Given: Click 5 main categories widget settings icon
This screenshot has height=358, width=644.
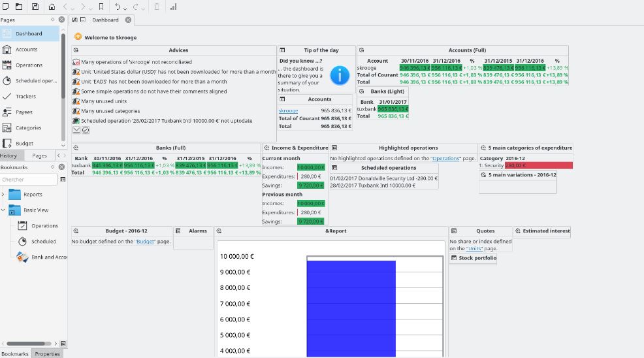Looking at the screenshot, I should [483, 148].
